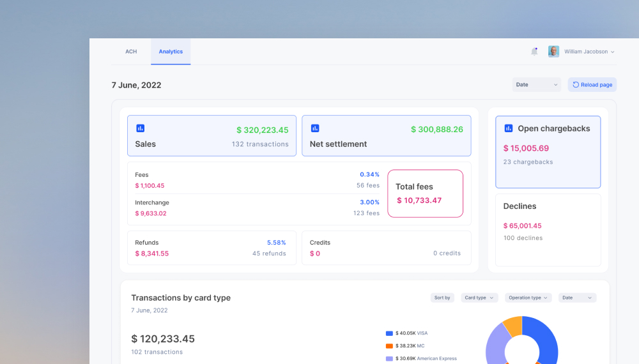Click the 0 credits count
Viewport: 639px width, 364px height.
(447, 253)
